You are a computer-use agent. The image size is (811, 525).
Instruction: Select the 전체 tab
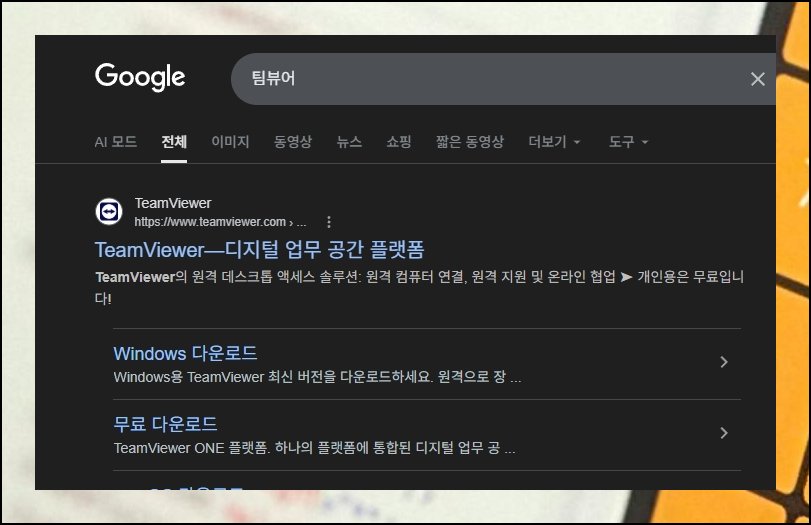(x=174, y=142)
